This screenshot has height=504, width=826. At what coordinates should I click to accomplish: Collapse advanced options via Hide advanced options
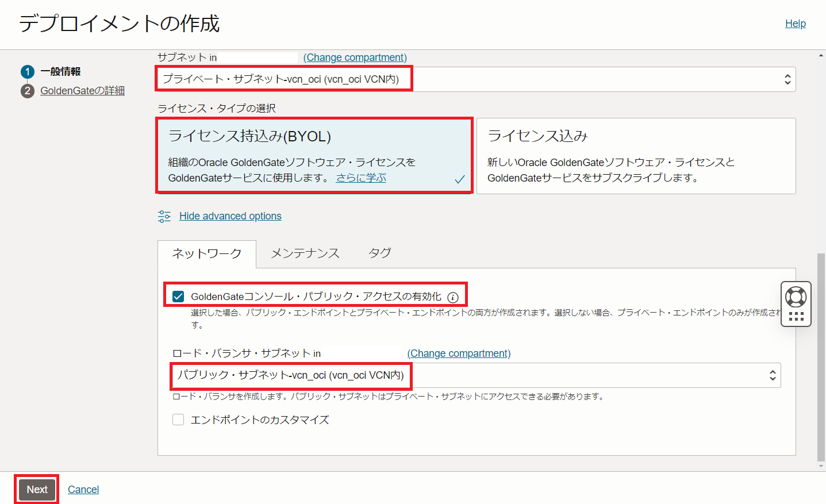230,216
